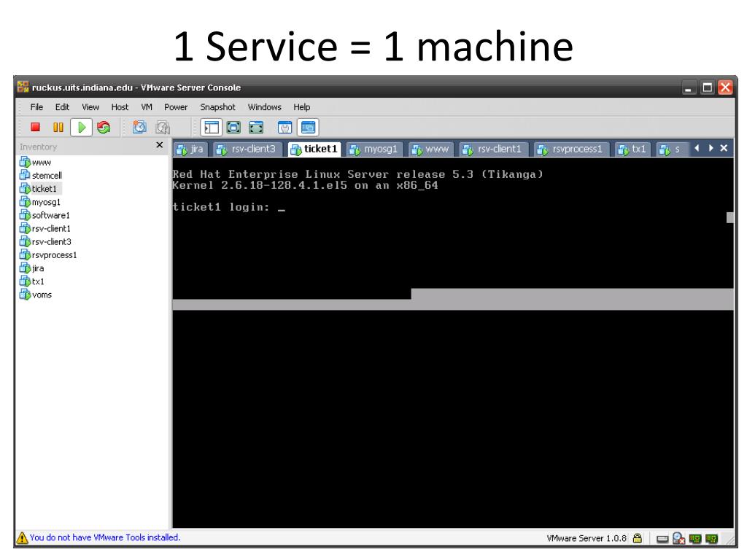Image resolution: width=747 pixels, height=560 pixels.
Task: Click the VMware Server 1.0.8 status text
Action: tap(586, 539)
